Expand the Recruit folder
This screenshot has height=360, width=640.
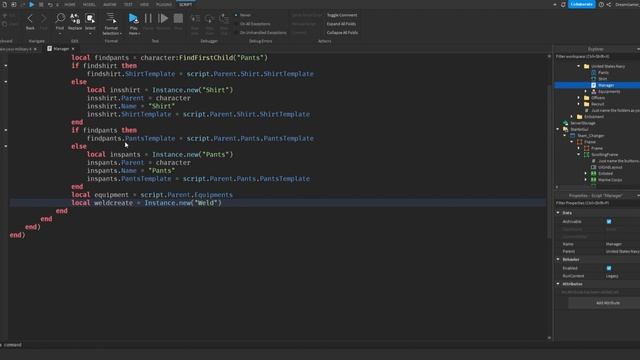click(578, 104)
